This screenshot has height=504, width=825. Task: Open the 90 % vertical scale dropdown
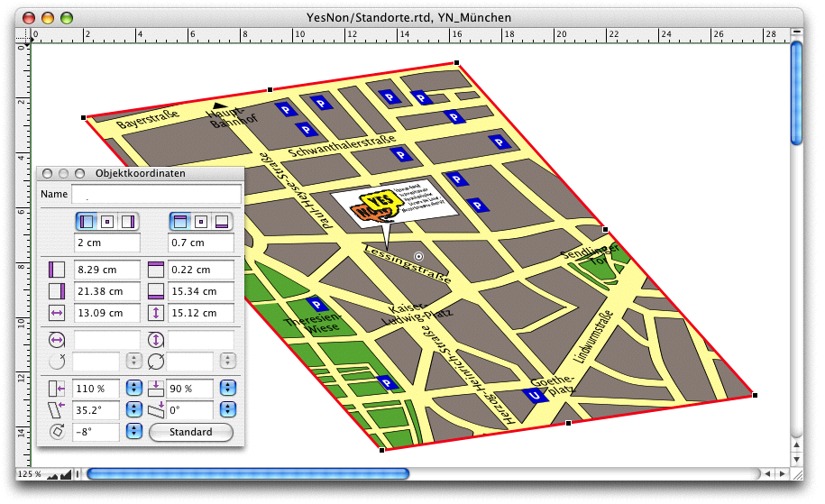[227, 389]
